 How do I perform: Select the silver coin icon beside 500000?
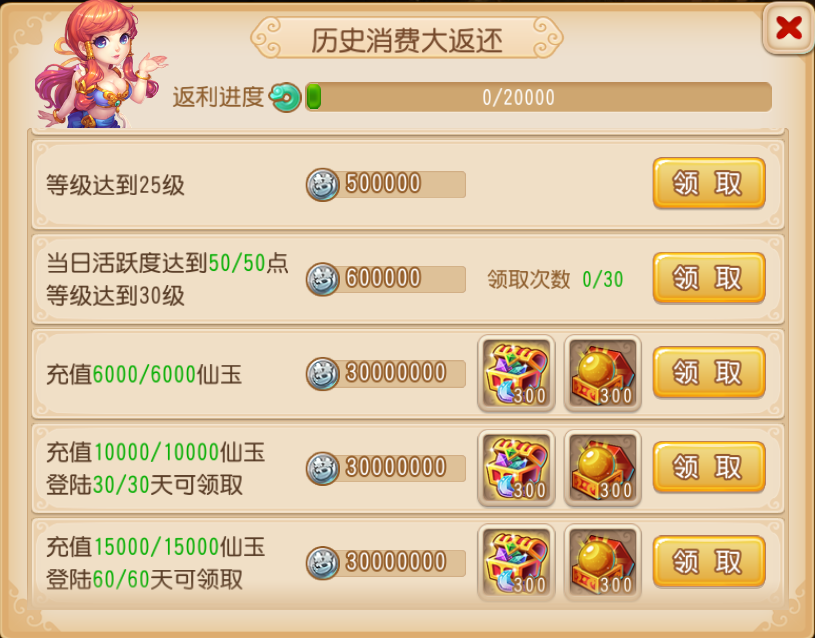[x=322, y=185]
